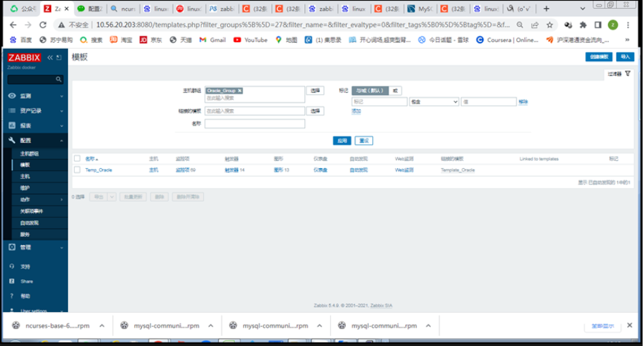Open the 百度 bookmark

tap(21, 40)
